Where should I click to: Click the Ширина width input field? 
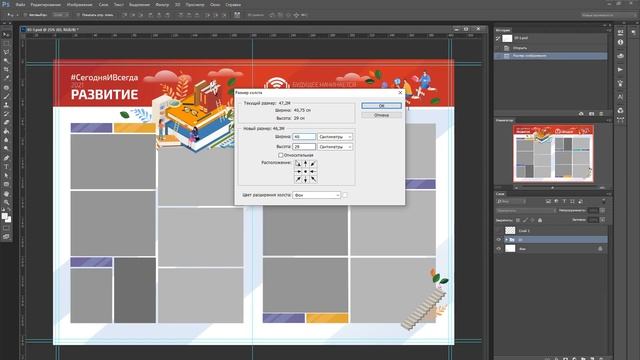(304, 137)
